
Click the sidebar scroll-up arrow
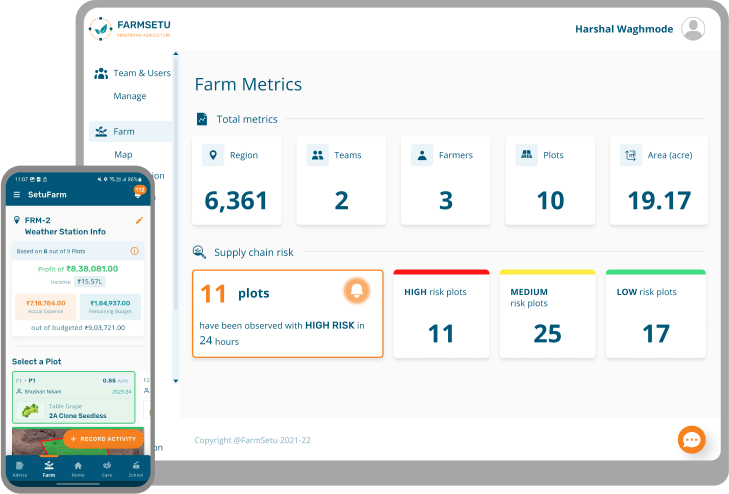coord(176,56)
